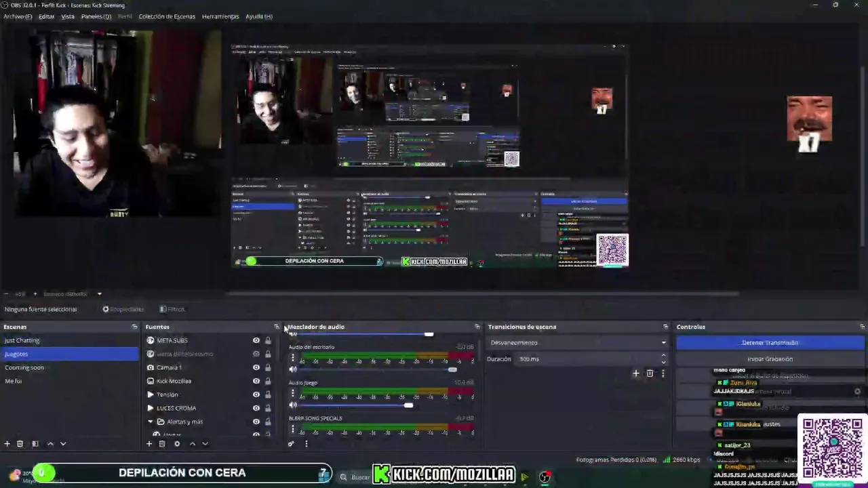Viewport: 868px width, 488px height.
Task: Undock the Controles panel
Action: point(862,327)
